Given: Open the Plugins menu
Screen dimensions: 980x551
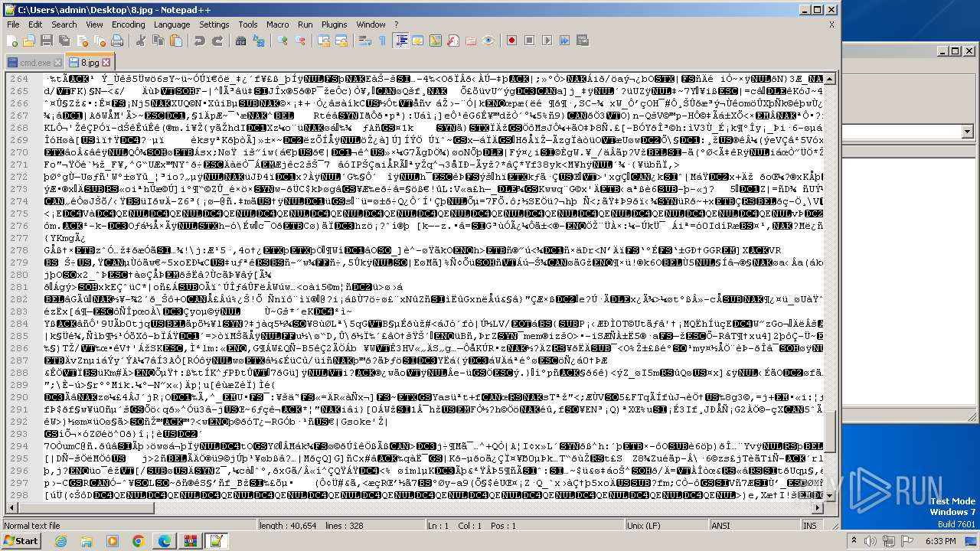Looking at the screenshot, I should 335,24.
